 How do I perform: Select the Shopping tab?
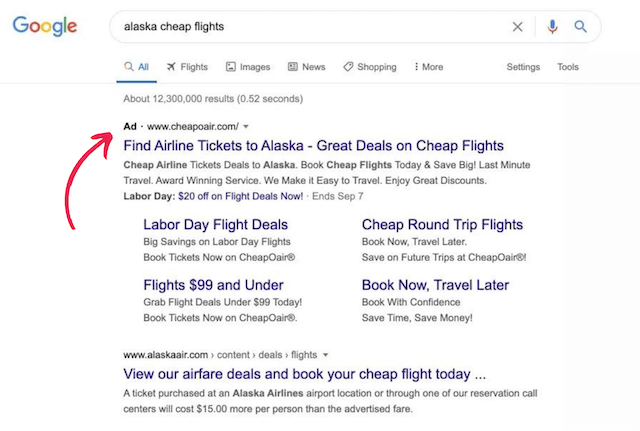coord(369,67)
